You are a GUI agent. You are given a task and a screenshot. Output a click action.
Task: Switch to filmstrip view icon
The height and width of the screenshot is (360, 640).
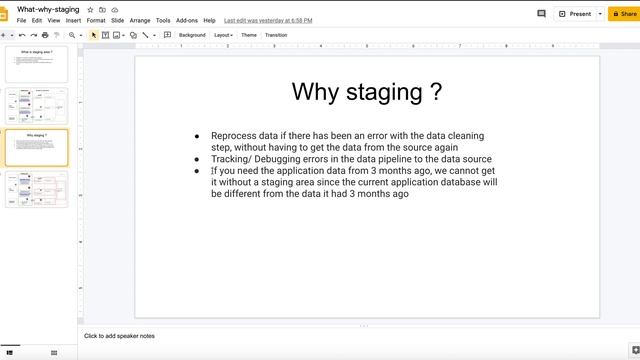tap(10, 353)
